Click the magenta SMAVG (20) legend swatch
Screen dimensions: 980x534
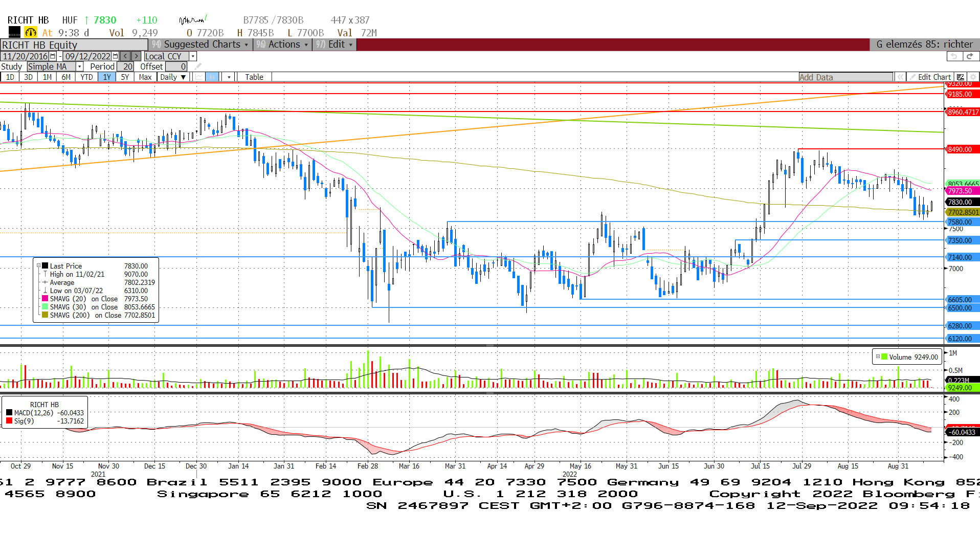45,299
